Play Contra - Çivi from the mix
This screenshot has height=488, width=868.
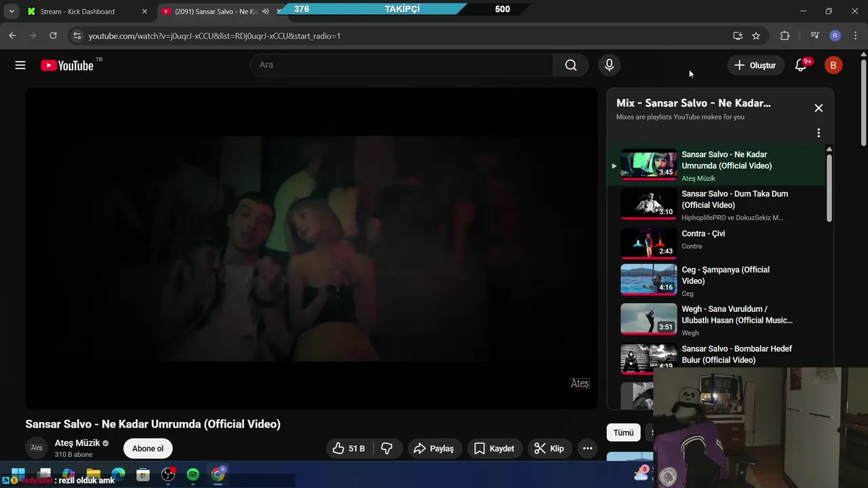pos(716,243)
